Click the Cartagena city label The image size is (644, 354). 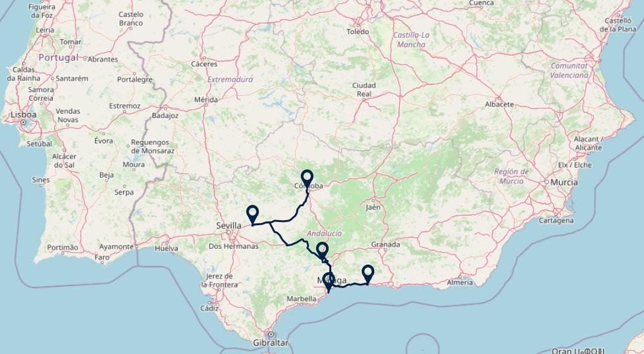(x=556, y=221)
